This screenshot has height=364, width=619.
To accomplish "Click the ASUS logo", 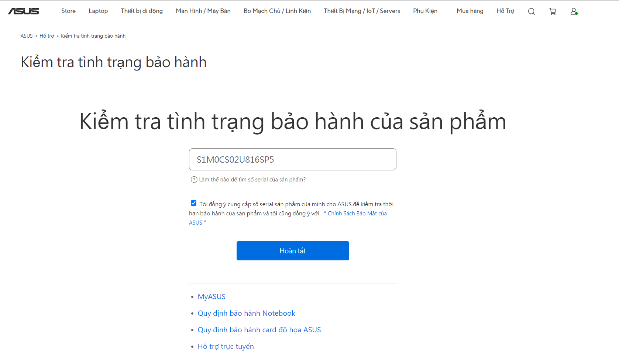I will [23, 11].
